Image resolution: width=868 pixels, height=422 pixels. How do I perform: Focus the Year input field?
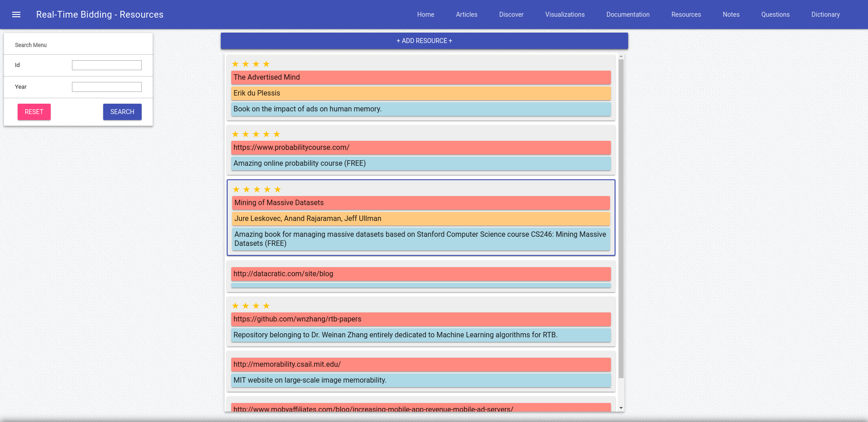tap(107, 87)
